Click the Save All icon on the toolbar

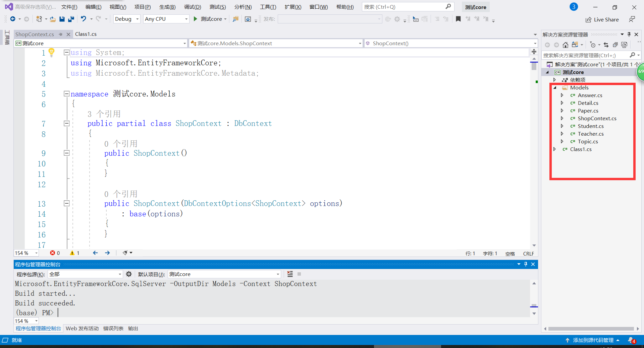coord(71,19)
